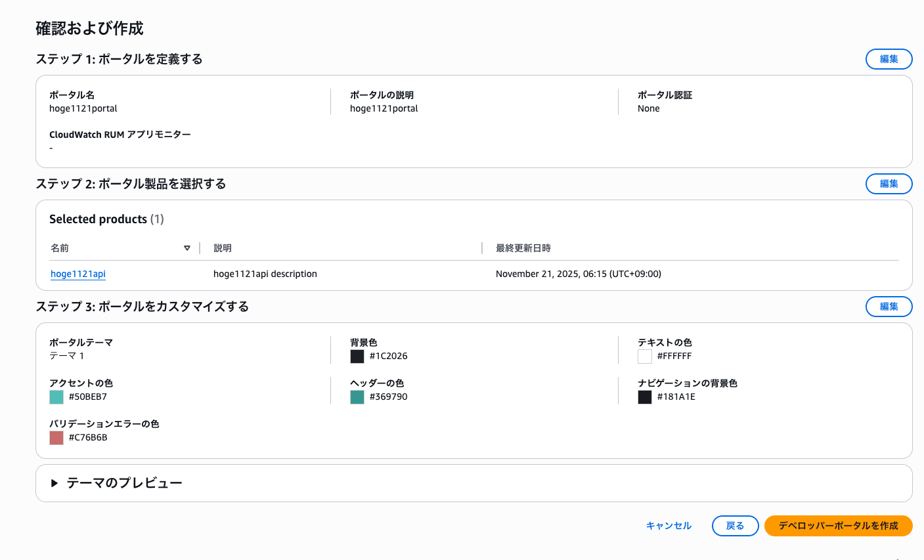This screenshot has width=924, height=560.
Task: Click the background color swatch #1C2026
Action: 357,356
